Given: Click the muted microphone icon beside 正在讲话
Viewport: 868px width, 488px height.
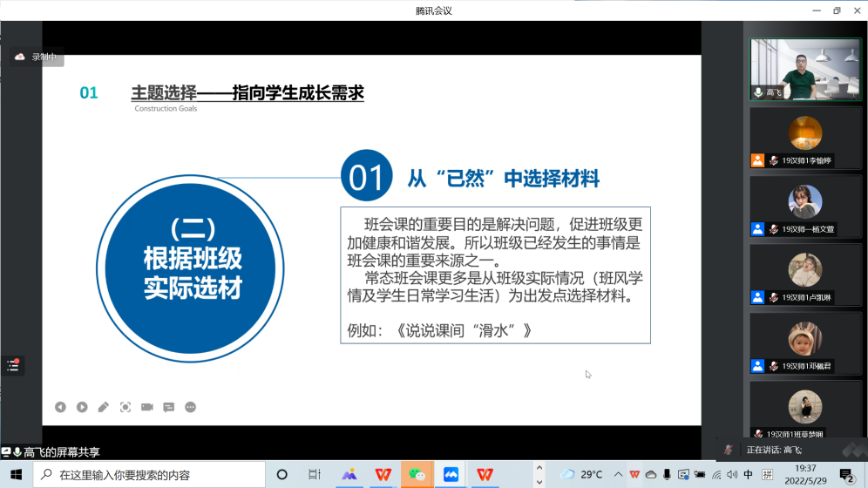Looking at the screenshot, I should [729, 450].
